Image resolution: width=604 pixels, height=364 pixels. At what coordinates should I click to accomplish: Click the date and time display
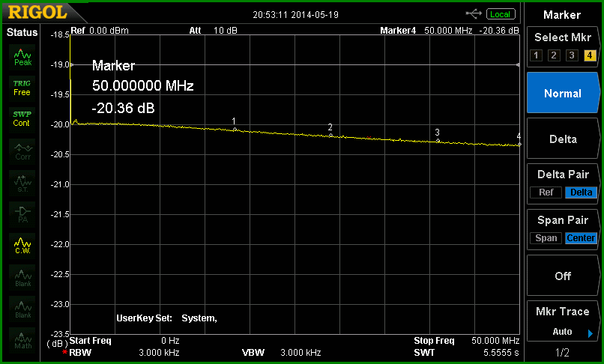pyautogui.click(x=295, y=15)
